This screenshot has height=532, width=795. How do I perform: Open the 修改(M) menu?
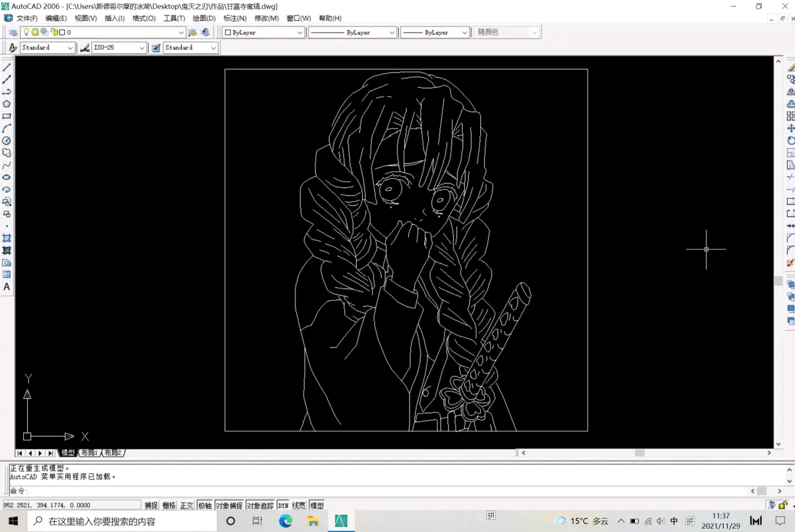266,18
